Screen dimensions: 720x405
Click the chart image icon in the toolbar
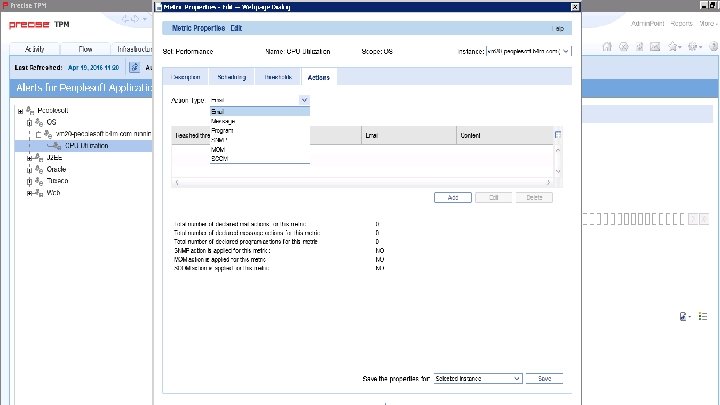click(655, 46)
